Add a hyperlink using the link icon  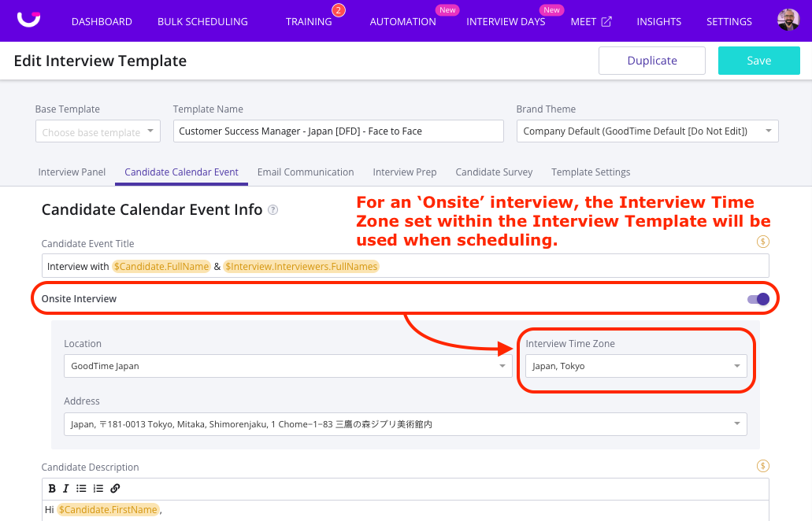click(x=114, y=488)
